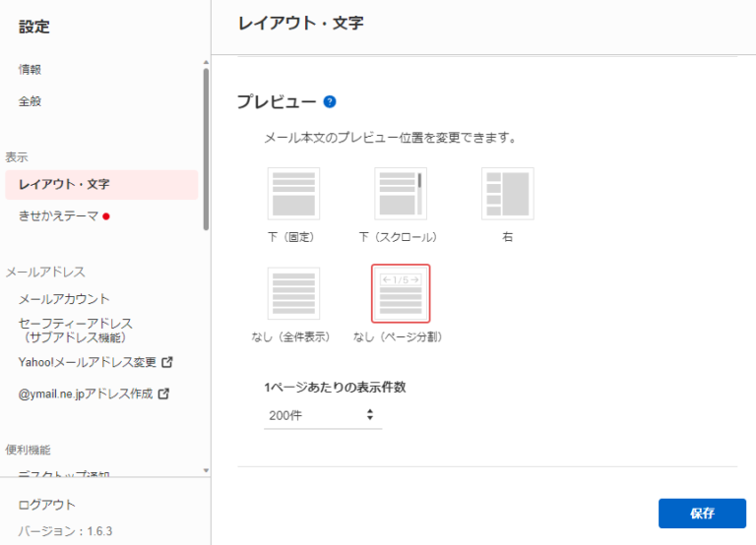Click the blue help icon beside プレビュー
756x545 pixels.
point(330,101)
